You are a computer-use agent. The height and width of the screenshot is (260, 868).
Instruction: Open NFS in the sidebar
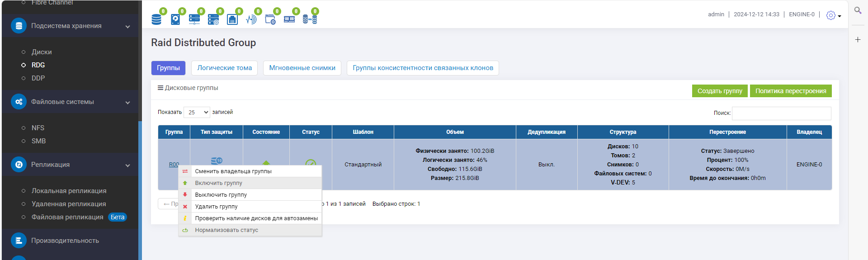pyautogui.click(x=38, y=128)
